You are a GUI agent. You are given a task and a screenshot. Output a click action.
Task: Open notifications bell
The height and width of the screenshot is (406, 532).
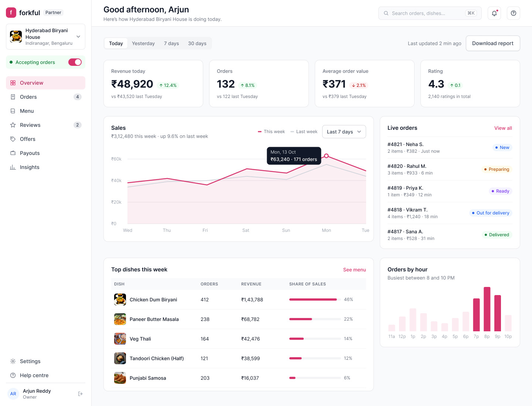click(x=494, y=13)
